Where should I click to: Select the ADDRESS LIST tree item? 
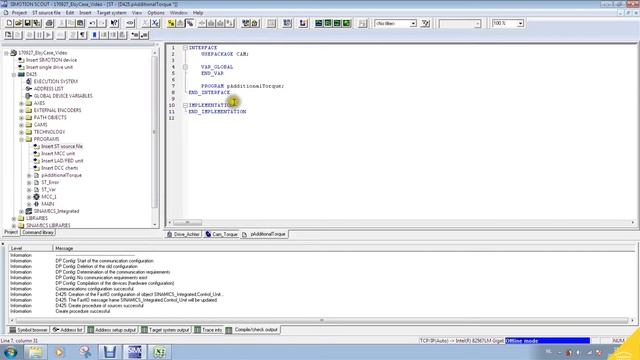pos(49,89)
